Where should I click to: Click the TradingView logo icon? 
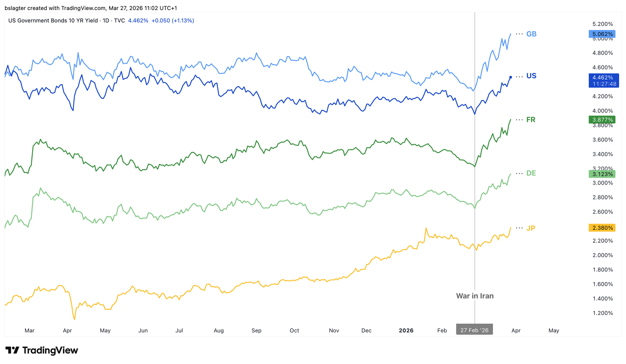tap(13, 350)
